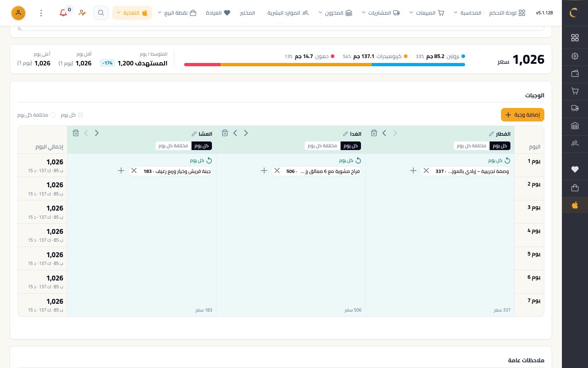The image size is (588, 368).
Task: Open العيادة in top navigation
Action: click(218, 13)
